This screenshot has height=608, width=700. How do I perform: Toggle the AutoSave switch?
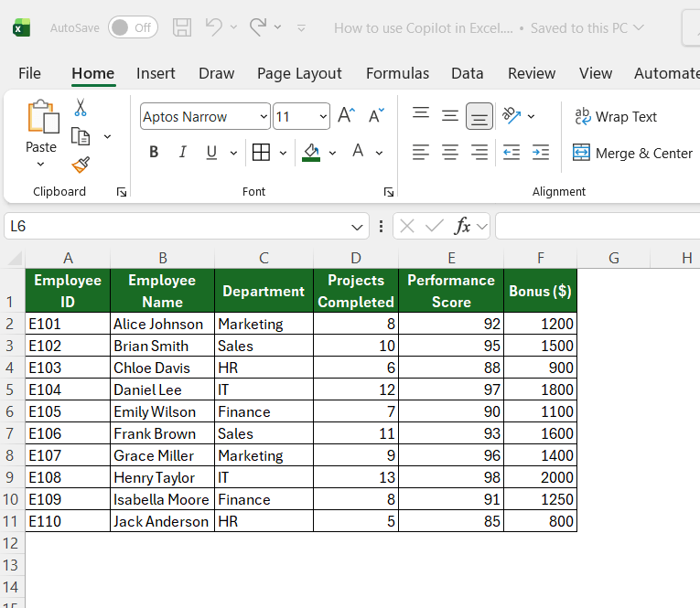coord(133,27)
